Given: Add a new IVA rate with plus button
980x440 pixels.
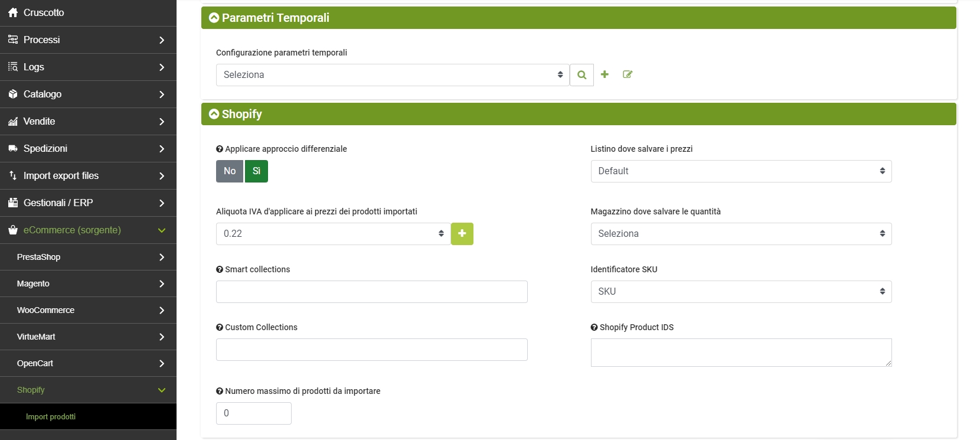Looking at the screenshot, I should tap(462, 234).
